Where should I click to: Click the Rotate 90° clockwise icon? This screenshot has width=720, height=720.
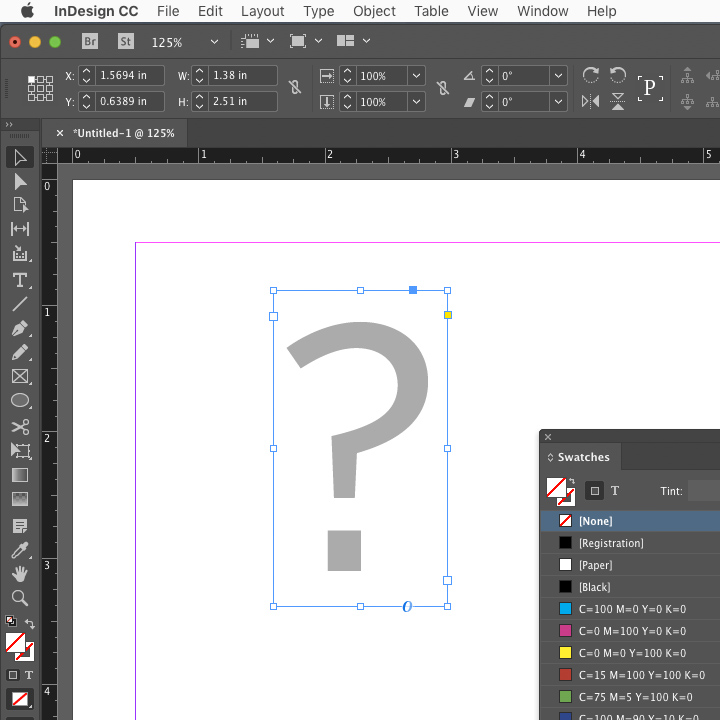(x=590, y=76)
